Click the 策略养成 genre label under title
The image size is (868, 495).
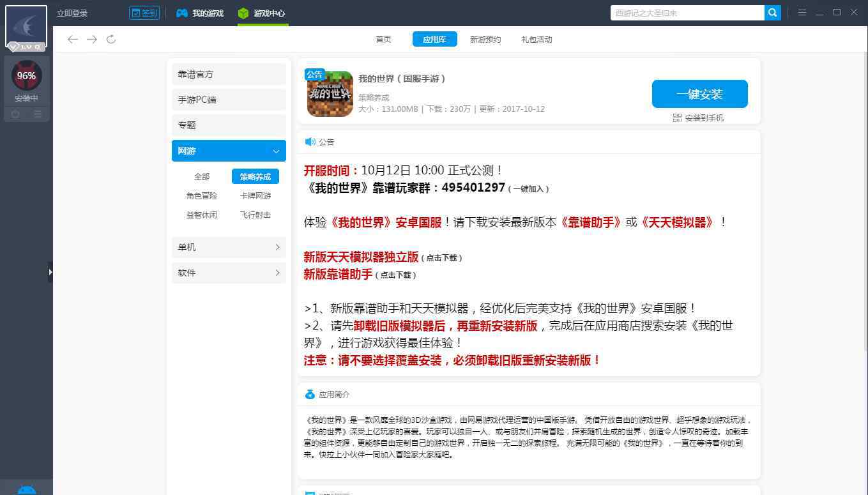click(x=374, y=98)
